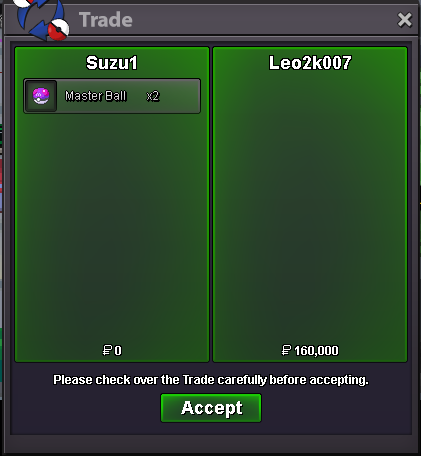Click the Pokédollar symbol beside Suzu1's 0
421x456 pixels.
pyautogui.click(x=107, y=350)
